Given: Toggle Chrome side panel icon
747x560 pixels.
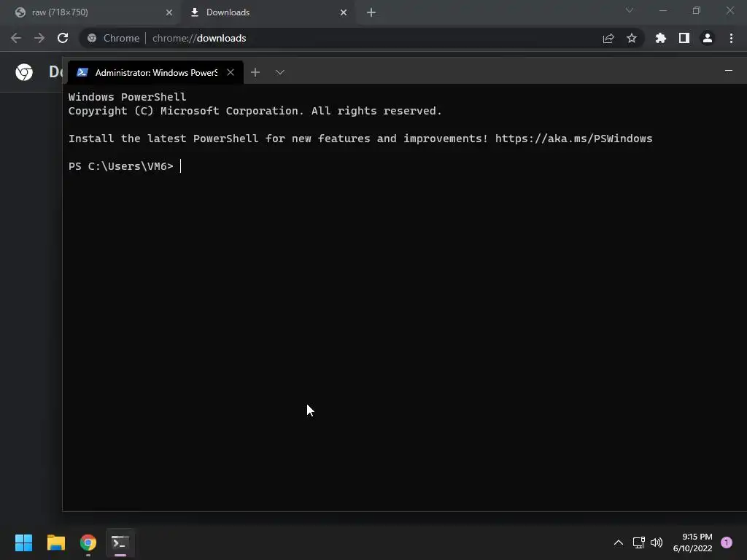Looking at the screenshot, I should 684,38.
